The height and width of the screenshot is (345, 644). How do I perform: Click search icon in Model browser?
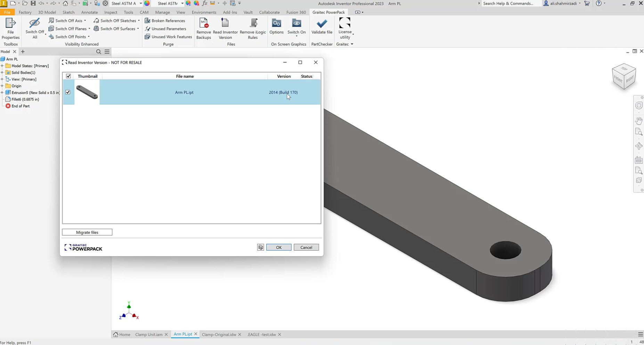pos(98,51)
